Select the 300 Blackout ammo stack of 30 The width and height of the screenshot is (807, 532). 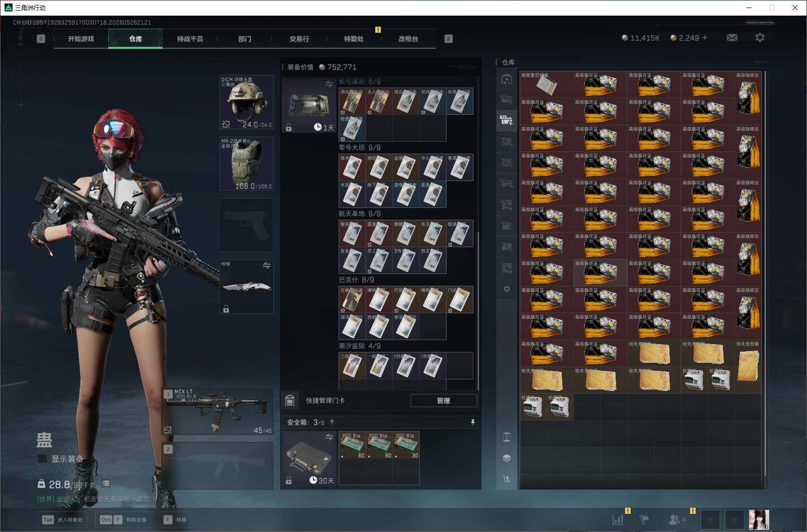click(x=406, y=445)
